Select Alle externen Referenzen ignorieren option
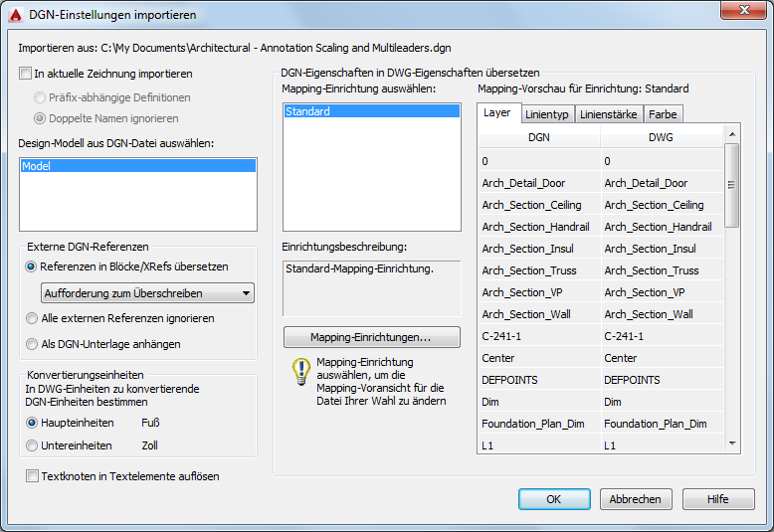The height and width of the screenshot is (532, 774). point(32,318)
